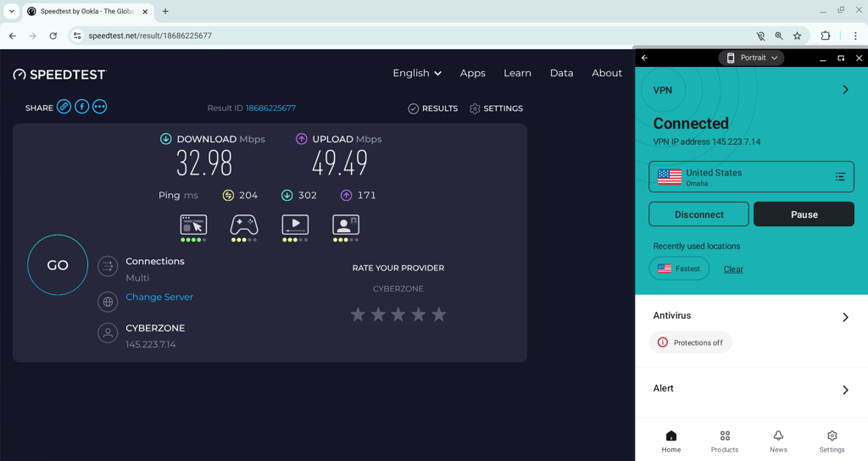This screenshot has width=868, height=461.
Task: Open About in Speedtest navigation
Action: tap(607, 73)
